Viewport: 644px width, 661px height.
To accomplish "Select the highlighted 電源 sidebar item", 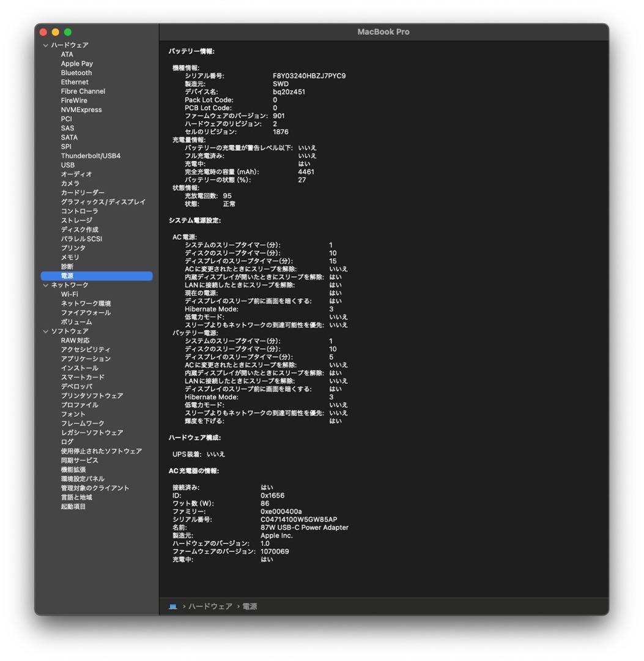I will tap(97, 276).
